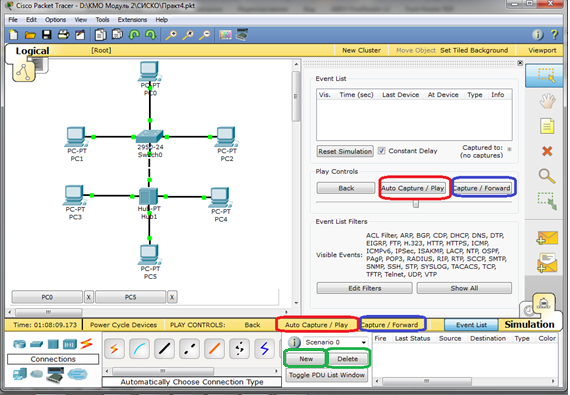Click the Redo green arrow icon
The height and width of the screenshot is (395, 570).
[150, 35]
